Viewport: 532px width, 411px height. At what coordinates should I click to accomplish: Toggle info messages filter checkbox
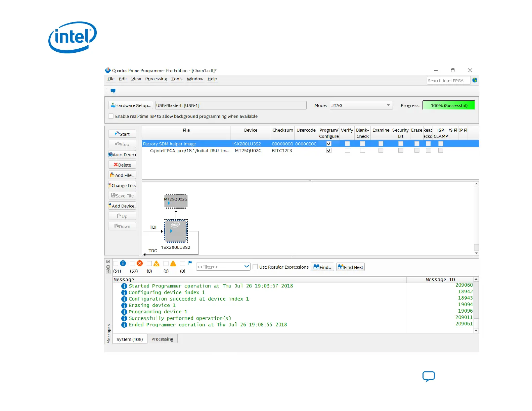click(x=116, y=263)
